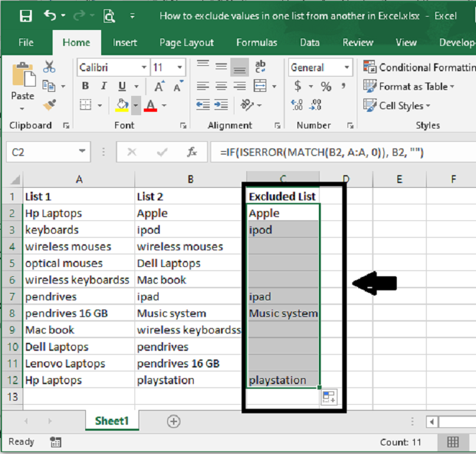This screenshot has width=476, height=454.
Task: Switch to the Insert ribbon tab
Action: click(124, 43)
